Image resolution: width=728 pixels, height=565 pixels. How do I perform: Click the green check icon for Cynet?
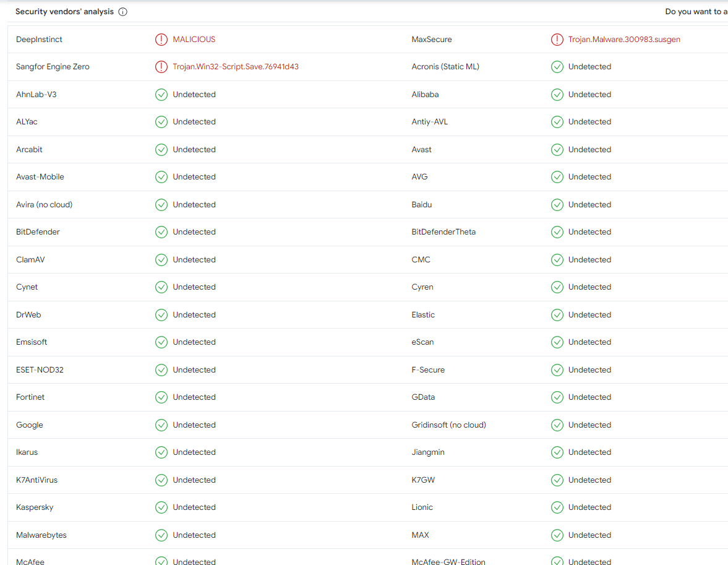tap(161, 287)
